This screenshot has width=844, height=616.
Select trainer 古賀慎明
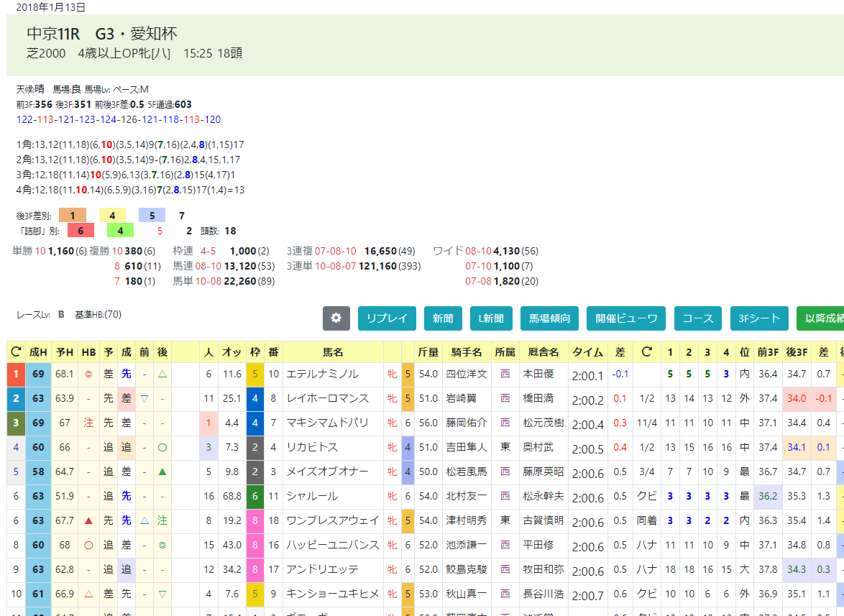[x=543, y=521]
